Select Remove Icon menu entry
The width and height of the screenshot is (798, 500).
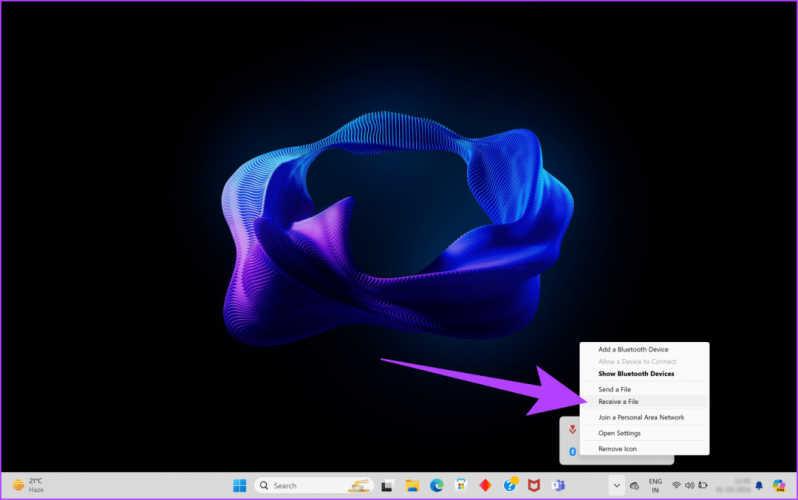pos(617,449)
